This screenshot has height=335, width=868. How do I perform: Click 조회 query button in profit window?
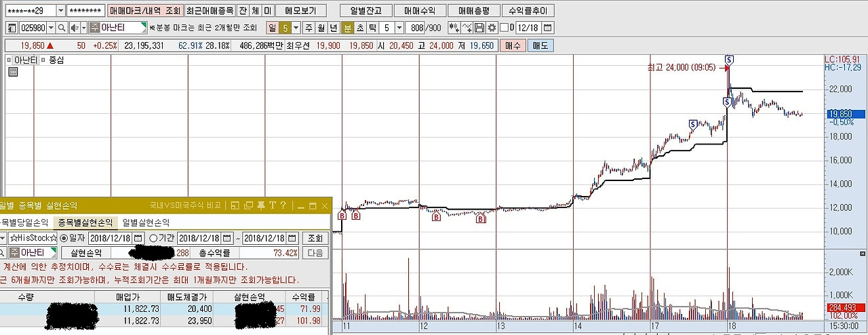[x=315, y=238]
